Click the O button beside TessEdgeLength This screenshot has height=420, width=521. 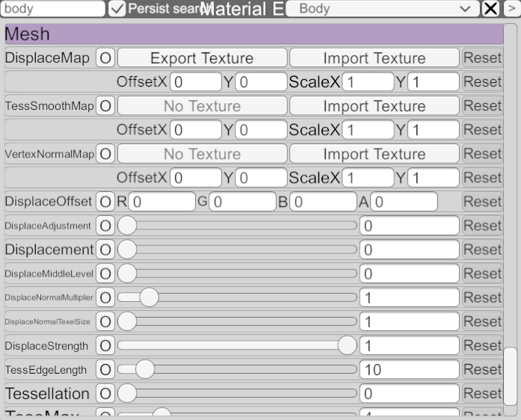105,370
